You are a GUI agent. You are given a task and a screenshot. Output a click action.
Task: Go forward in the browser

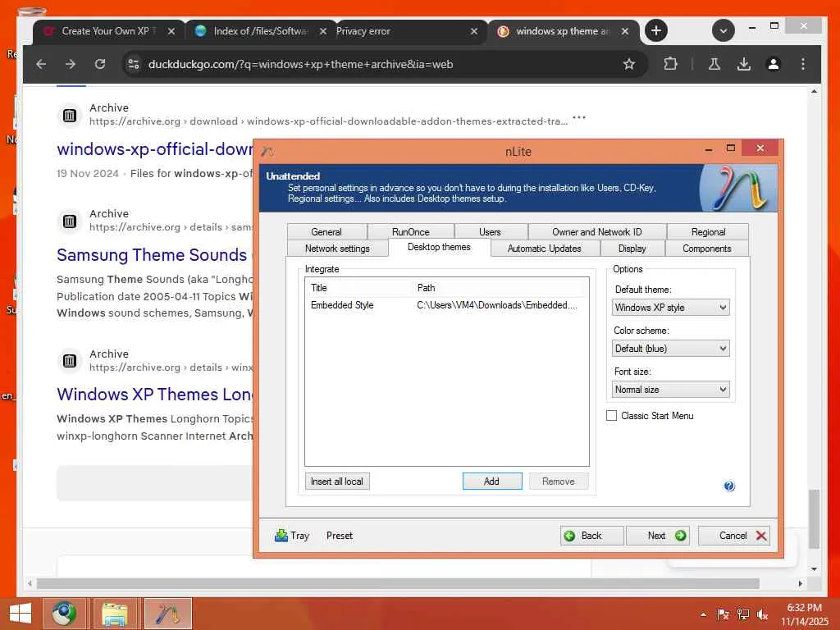[x=71, y=64]
